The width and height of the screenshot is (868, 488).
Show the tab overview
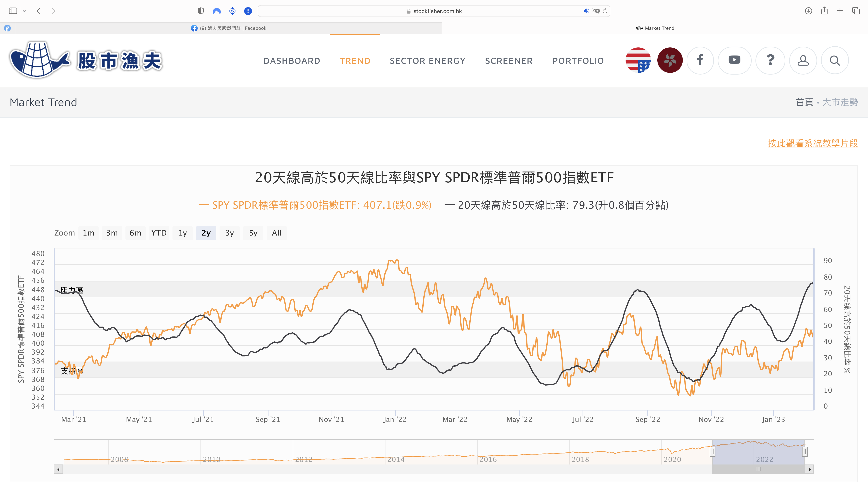[x=856, y=11]
